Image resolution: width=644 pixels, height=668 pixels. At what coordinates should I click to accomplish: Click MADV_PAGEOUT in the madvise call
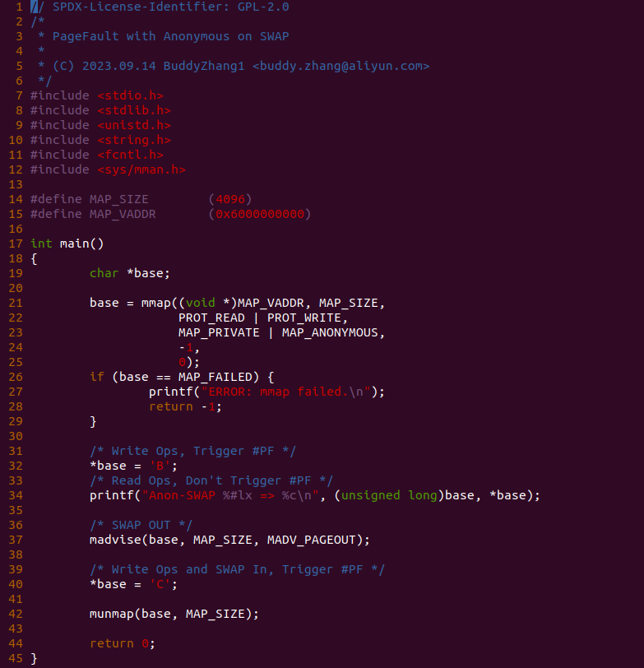(x=312, y=540)
